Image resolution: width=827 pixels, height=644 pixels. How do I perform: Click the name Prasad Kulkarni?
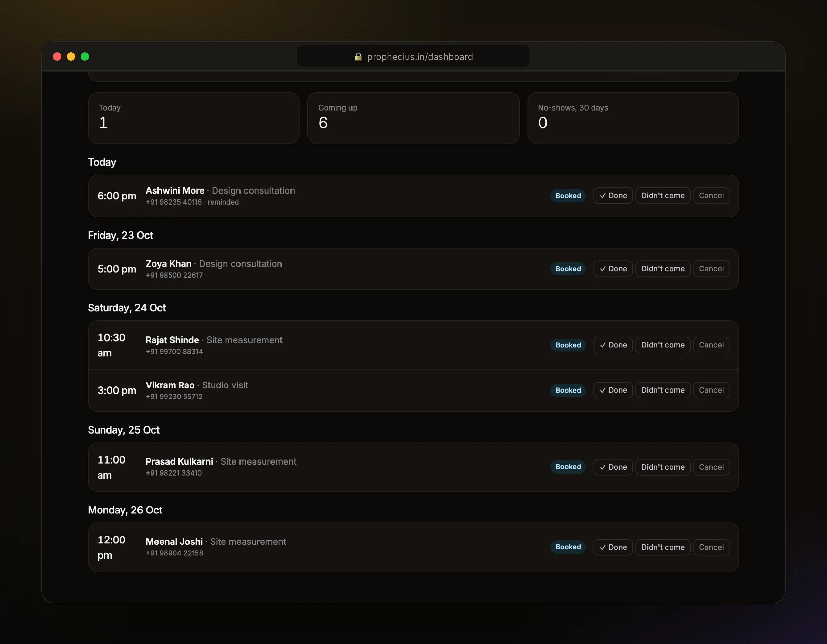pos(180,461)
